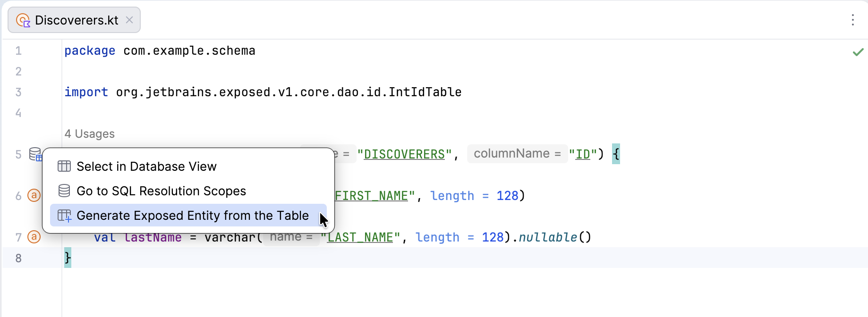868x317 pixels.
Task: Select the Discoverers.kt editor tab
Action: [x=74, y=20]
